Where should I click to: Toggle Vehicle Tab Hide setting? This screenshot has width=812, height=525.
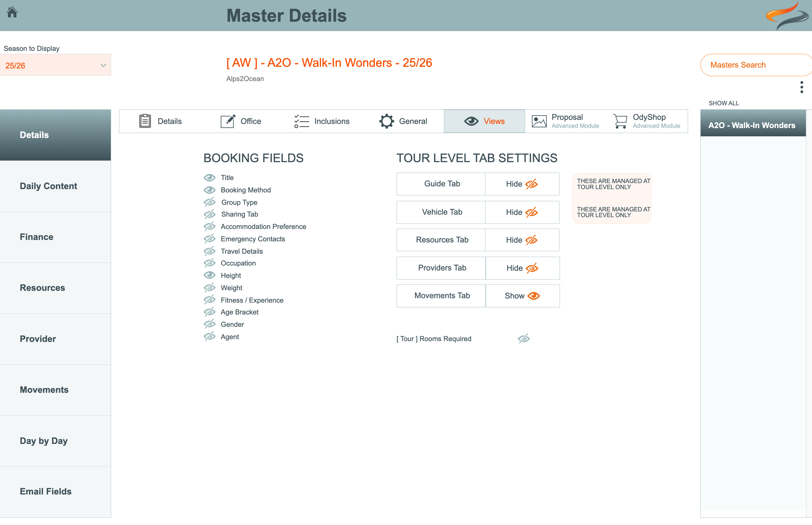click(x=522, y=212)
